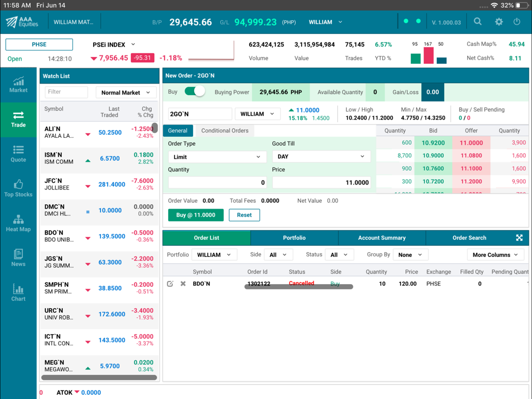Click the Quantity input field

(217, 182)
